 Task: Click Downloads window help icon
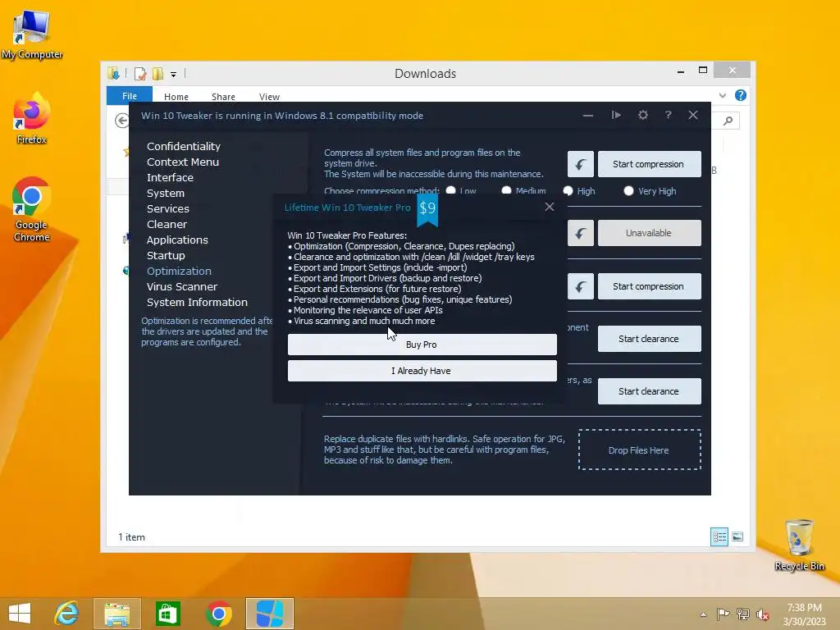point(741,95)
